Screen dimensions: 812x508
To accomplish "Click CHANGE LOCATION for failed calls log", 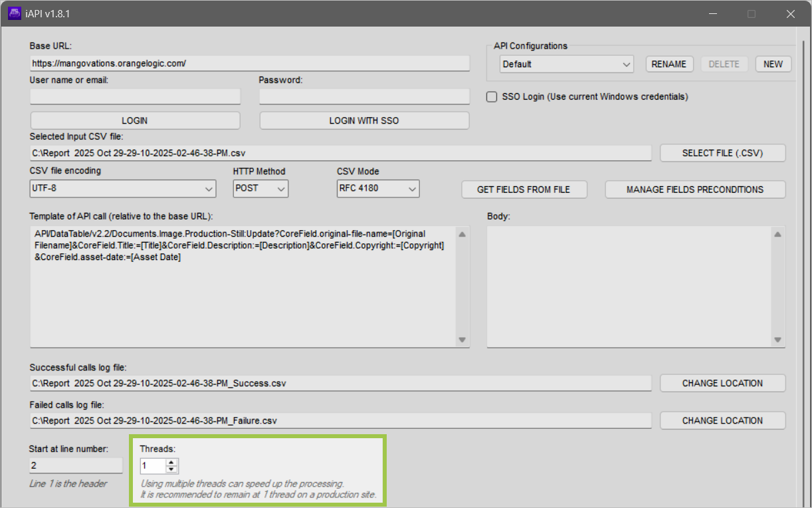I will click(x=722, y=420).
